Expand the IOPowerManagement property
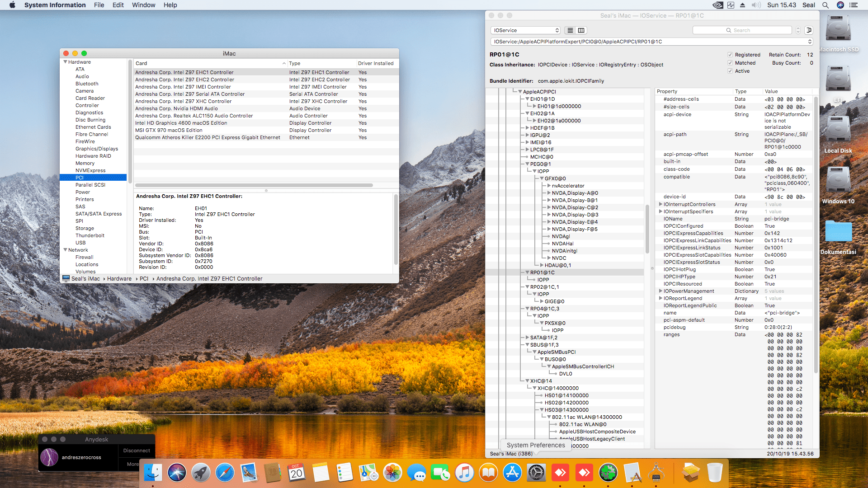Screen dimensions: 868x488 click(660, 291)
